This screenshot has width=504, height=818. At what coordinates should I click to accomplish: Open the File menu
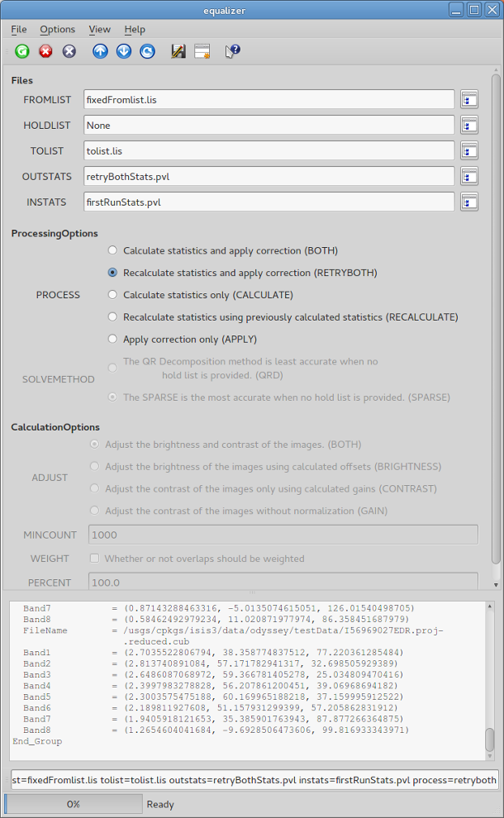tap(19, 29)
